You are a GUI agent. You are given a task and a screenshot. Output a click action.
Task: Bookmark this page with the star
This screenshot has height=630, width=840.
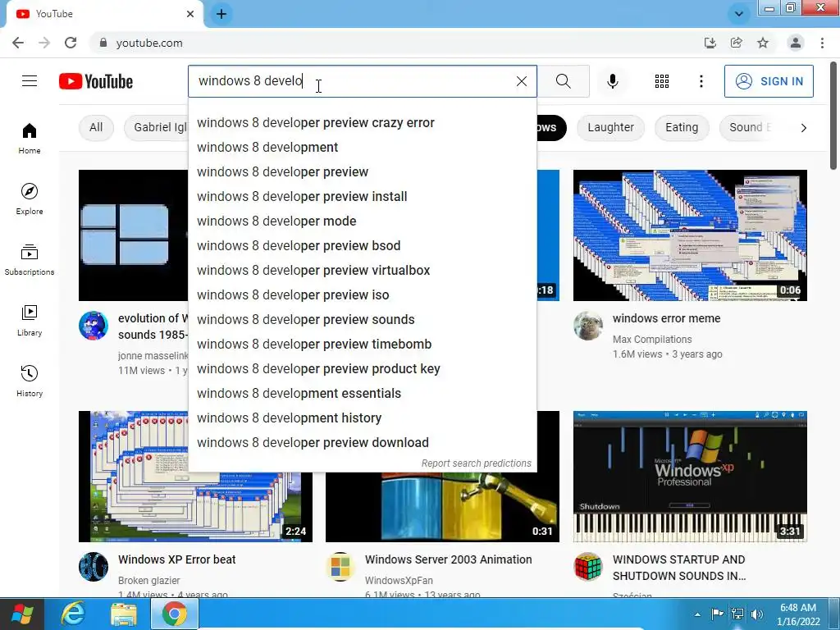(x=763, y=43)
